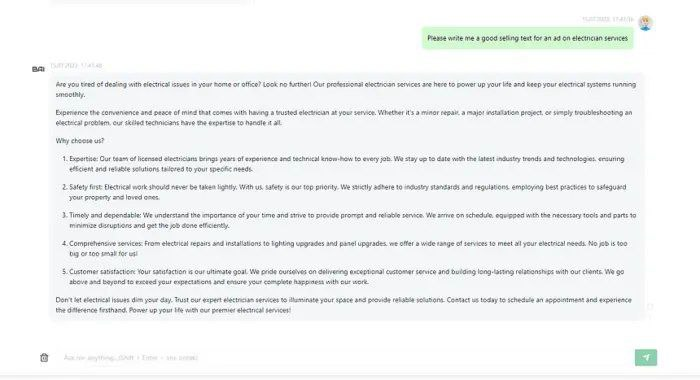This screenshot has width=700, height=380.
Task: Click the paragraph starting 'Experience the convenience'
Action: pos(344,117)
